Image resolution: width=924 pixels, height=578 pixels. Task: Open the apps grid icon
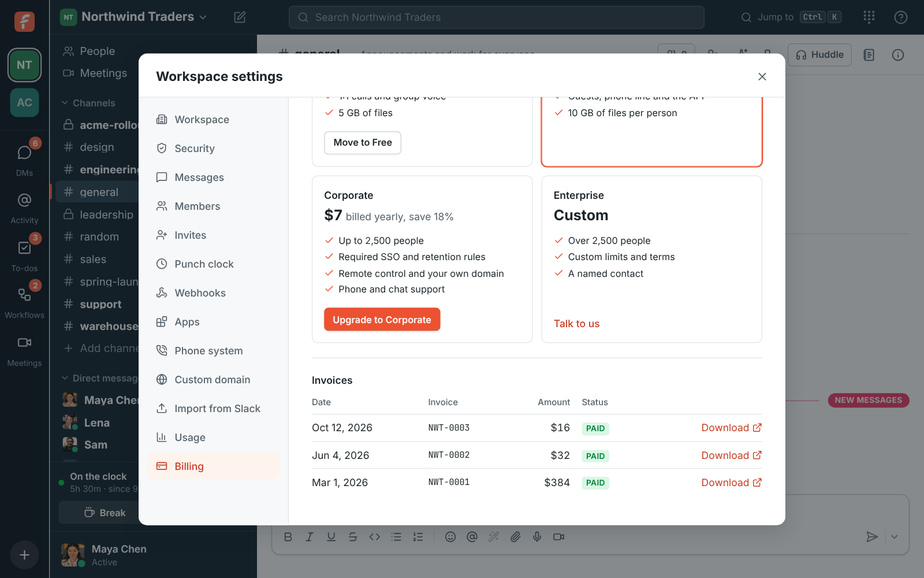pos(869,17)
